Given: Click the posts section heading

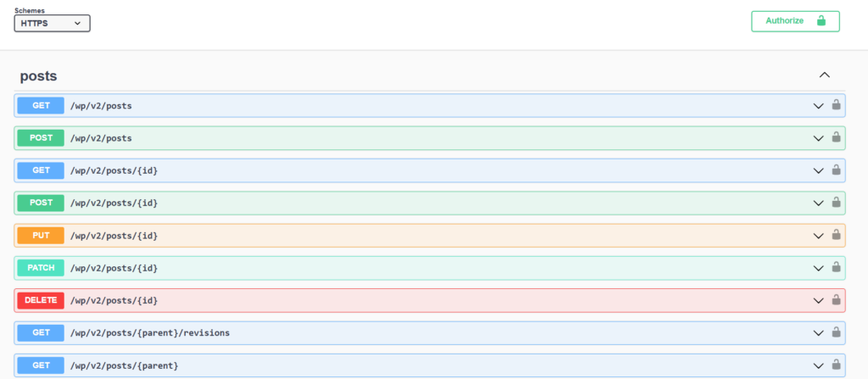Looking at the screenshot, I should pos(39,76).
